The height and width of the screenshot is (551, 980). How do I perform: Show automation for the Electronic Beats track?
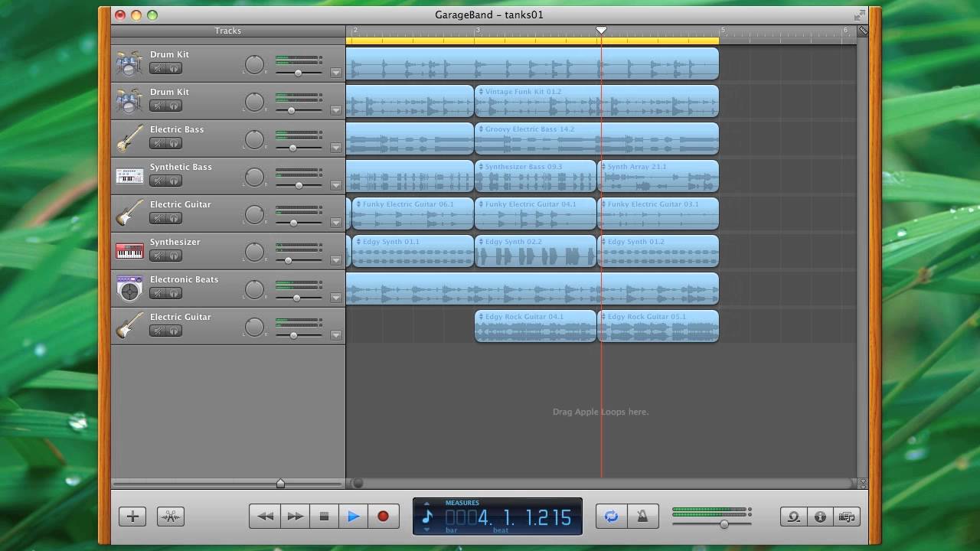335,298
